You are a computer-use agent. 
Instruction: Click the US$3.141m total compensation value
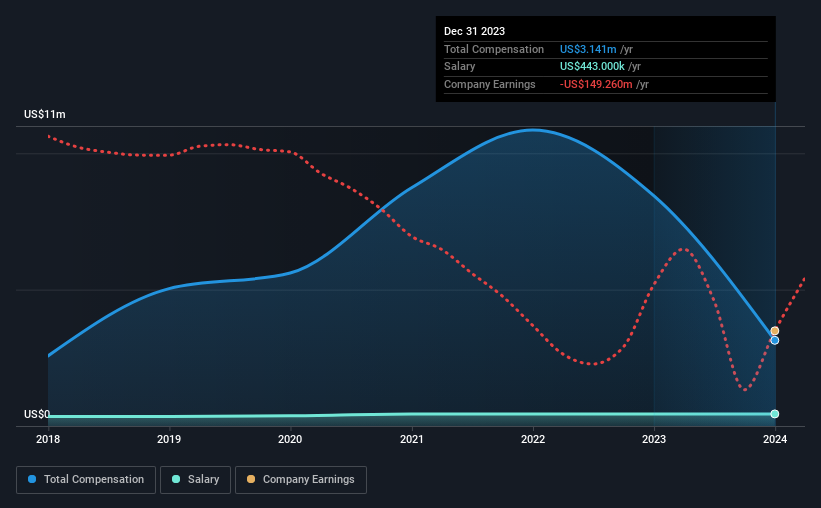588,49
